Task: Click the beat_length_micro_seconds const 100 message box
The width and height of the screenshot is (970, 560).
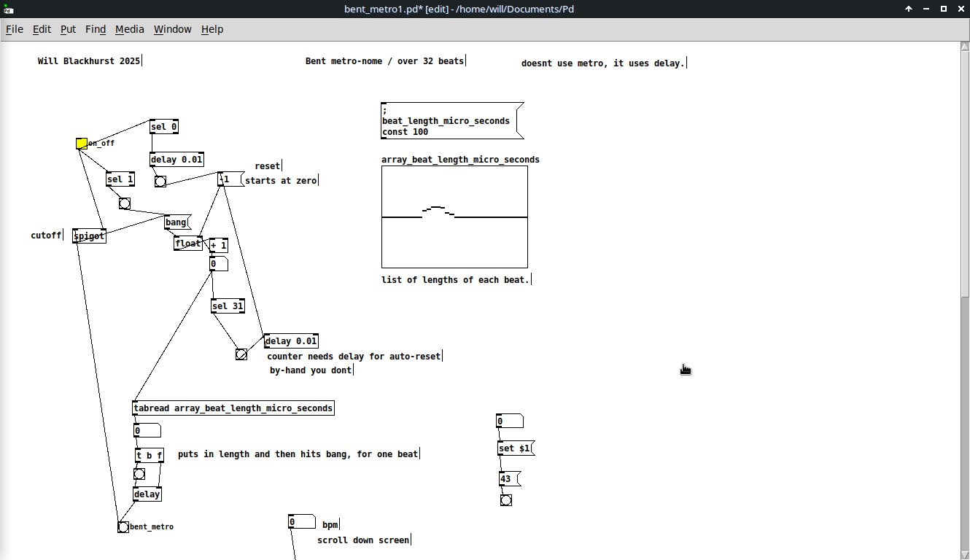Action: [x=452, y=120]
